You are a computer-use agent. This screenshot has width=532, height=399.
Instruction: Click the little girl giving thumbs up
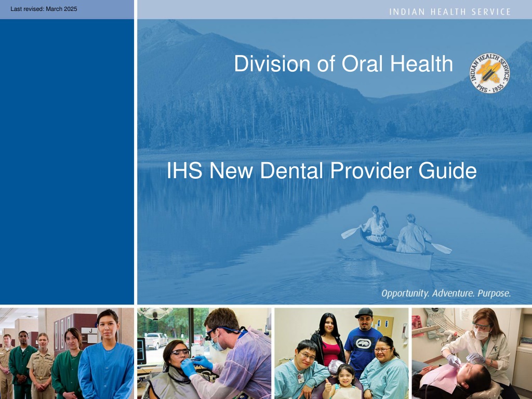point(343,383)
